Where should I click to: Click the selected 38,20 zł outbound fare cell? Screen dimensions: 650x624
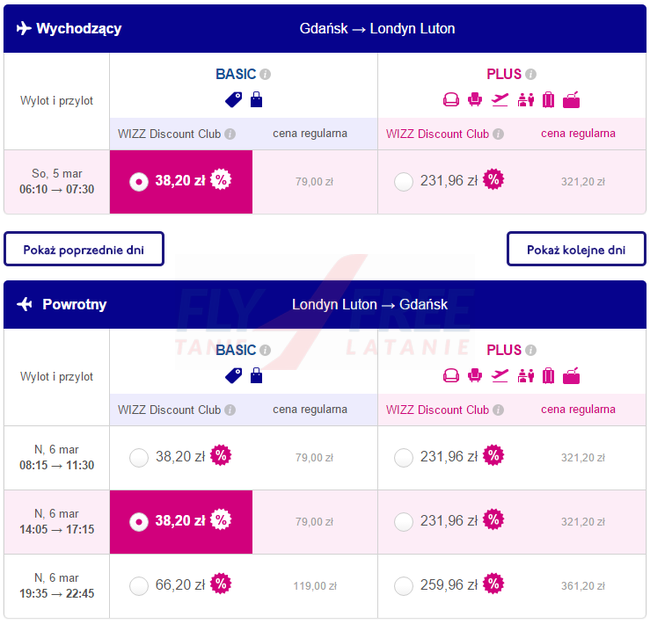(x=181, y=181)
